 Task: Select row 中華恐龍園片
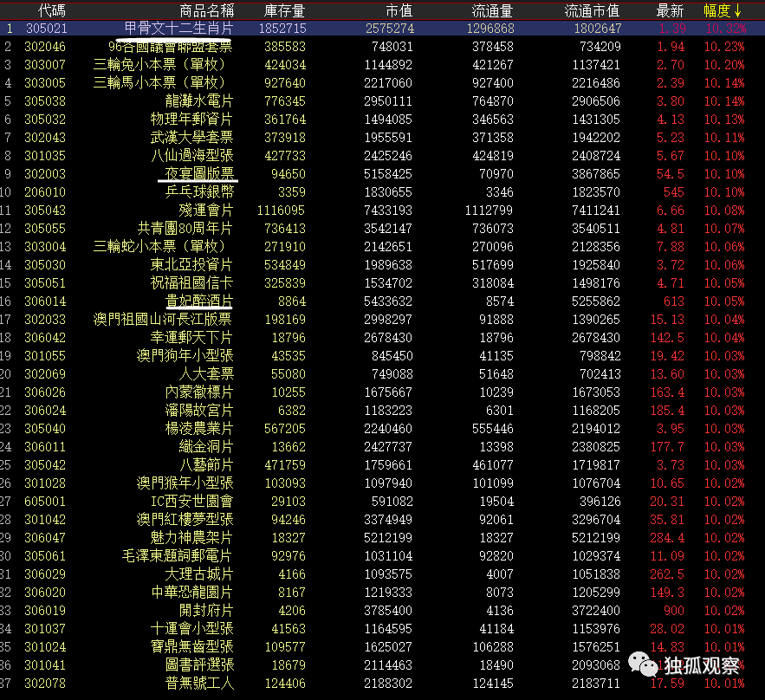pyautogui.click(x=383, y=593)
